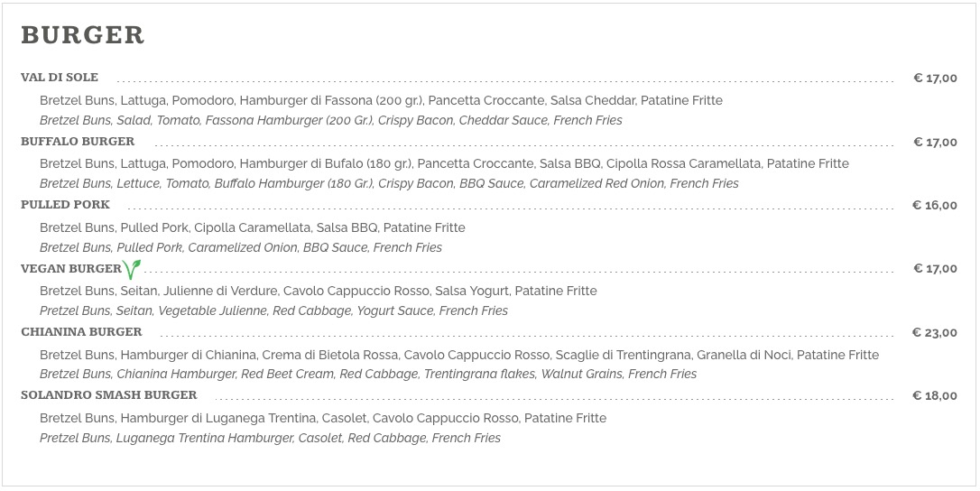Select the BUFFALO BURGER title
The height and width of the screenshot is (491, 980).
click(x=78, y=142)
